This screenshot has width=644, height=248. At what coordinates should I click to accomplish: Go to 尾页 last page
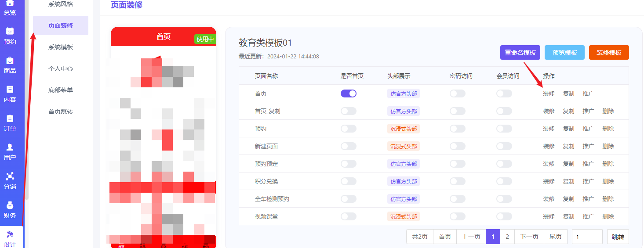pos(556,237)
